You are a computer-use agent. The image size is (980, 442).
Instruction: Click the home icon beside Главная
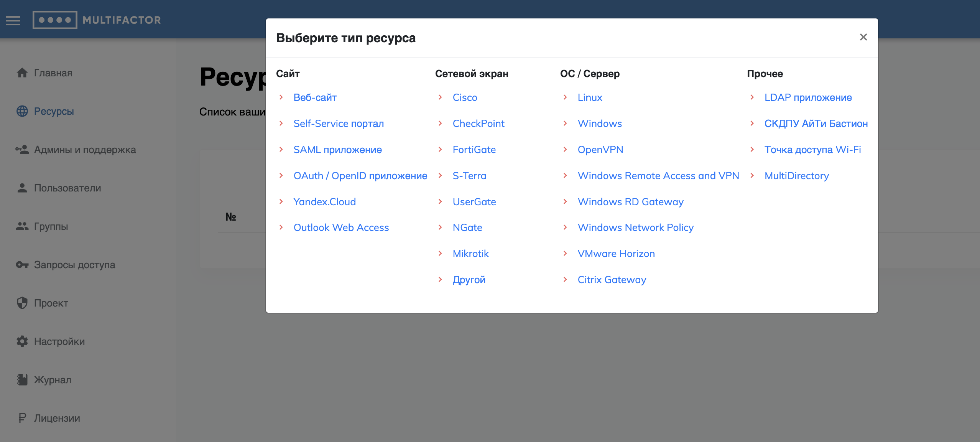pos(22,73)
